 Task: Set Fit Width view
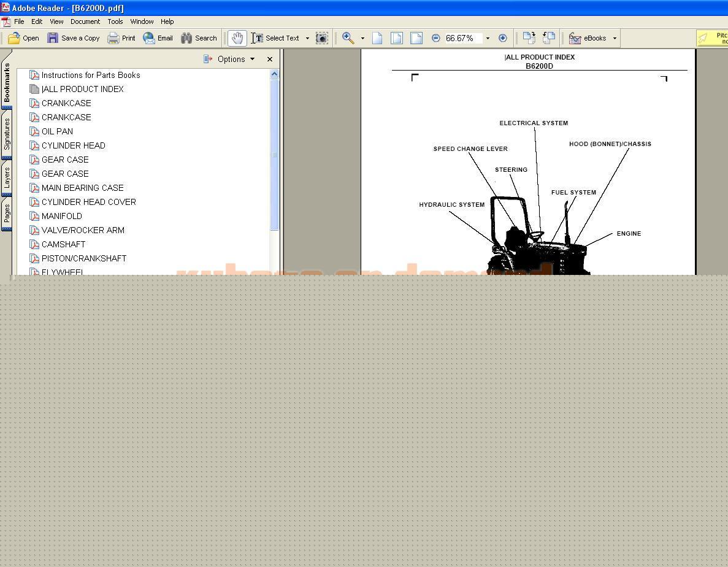(x=416, y=38)
